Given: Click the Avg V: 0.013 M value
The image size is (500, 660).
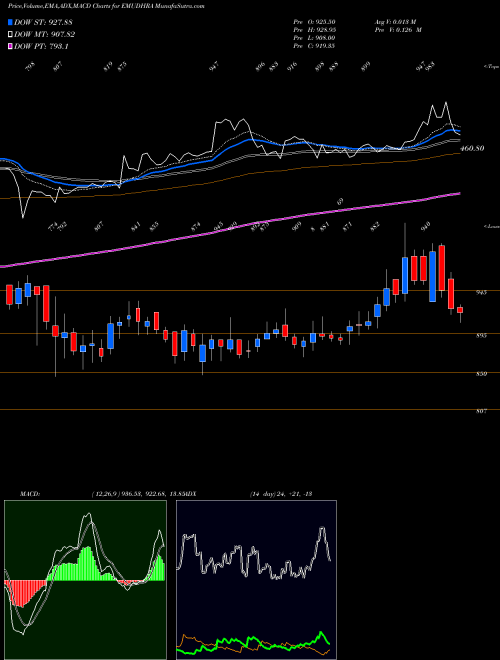Looking at the screenshot, I should click(x=395, y=21).
